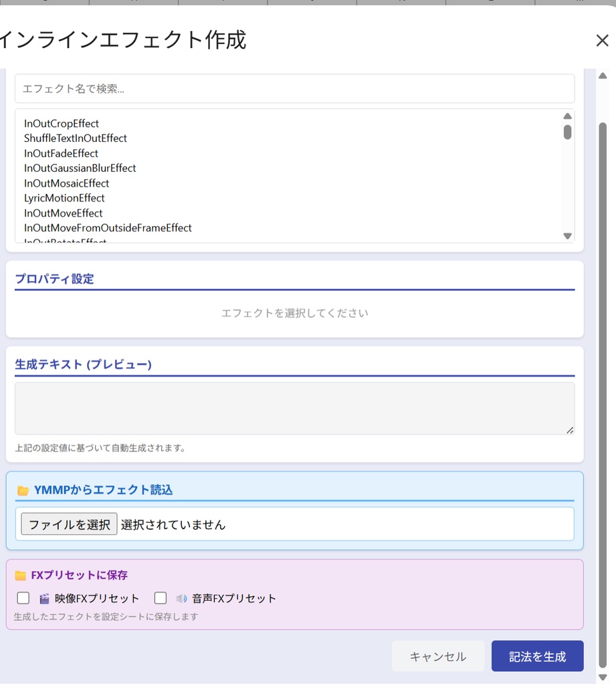Select InOutFadeEffect from the effect list

pos(60,153)
